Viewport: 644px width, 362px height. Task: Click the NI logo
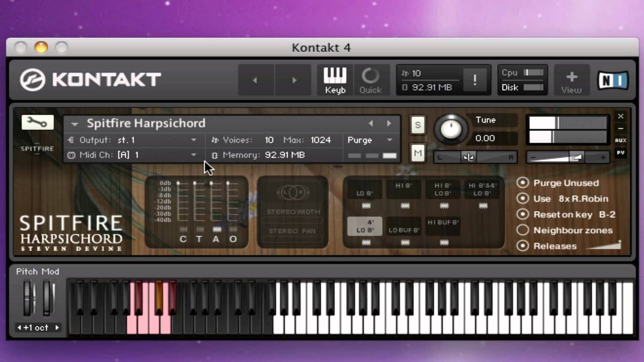click(x=613, y=80)
